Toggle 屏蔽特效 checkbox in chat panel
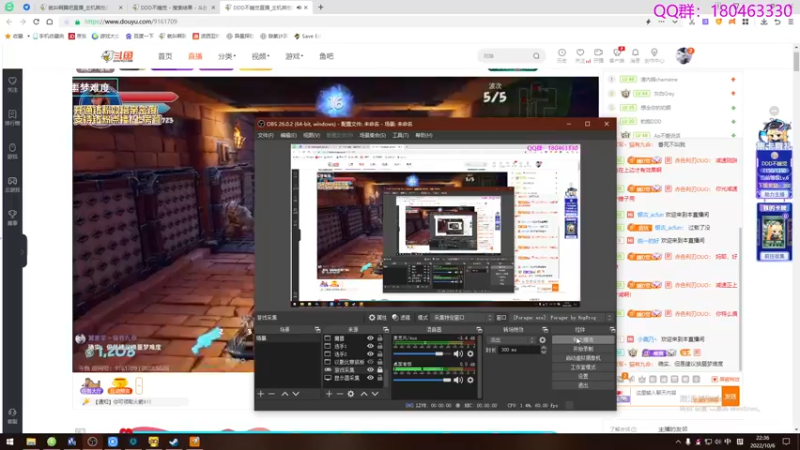Viewport: 800px width, 450px height. pyautogui.click(x=715, y=379)
